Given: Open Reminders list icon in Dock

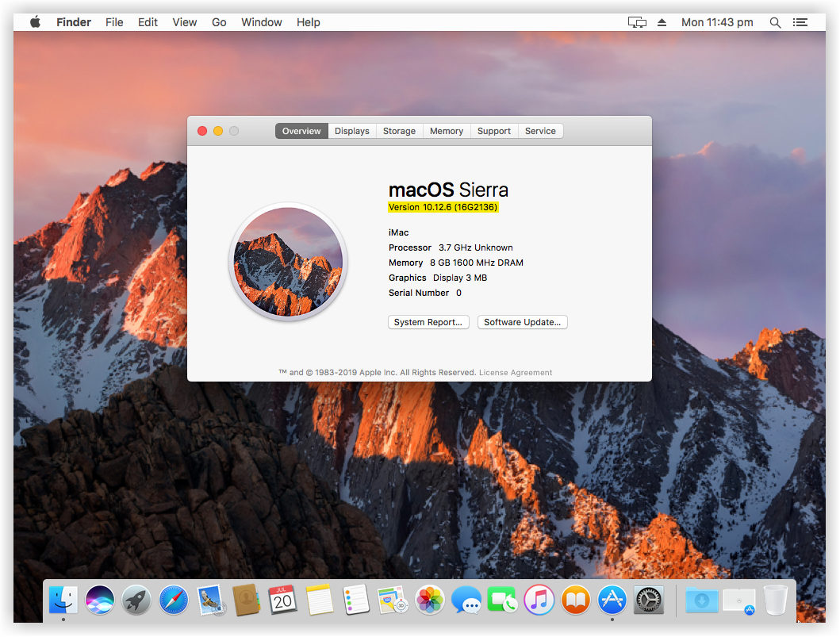Looking at the screenshot, I should (x=355, y=600).
